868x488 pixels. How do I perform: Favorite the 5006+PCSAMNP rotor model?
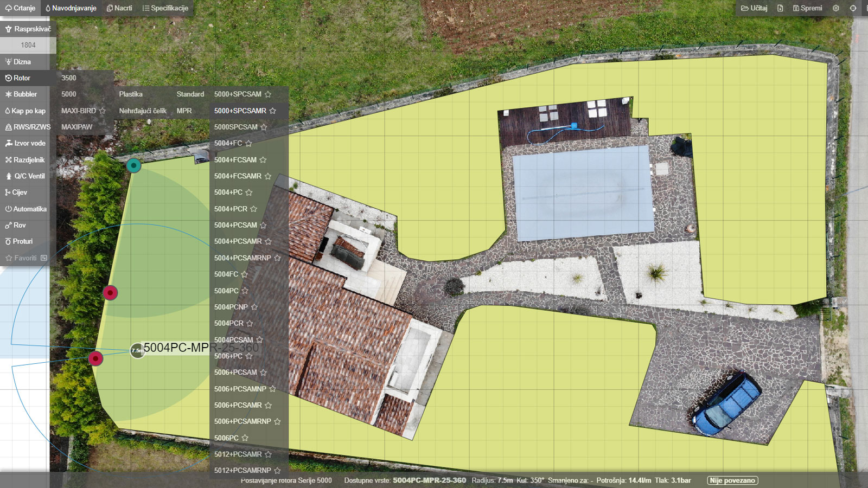point(272,389)
